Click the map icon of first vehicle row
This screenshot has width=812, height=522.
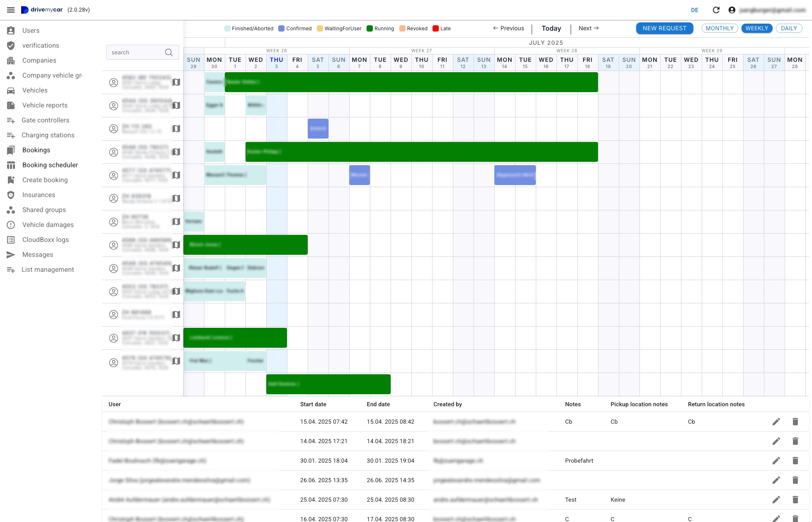click(176, 82)
